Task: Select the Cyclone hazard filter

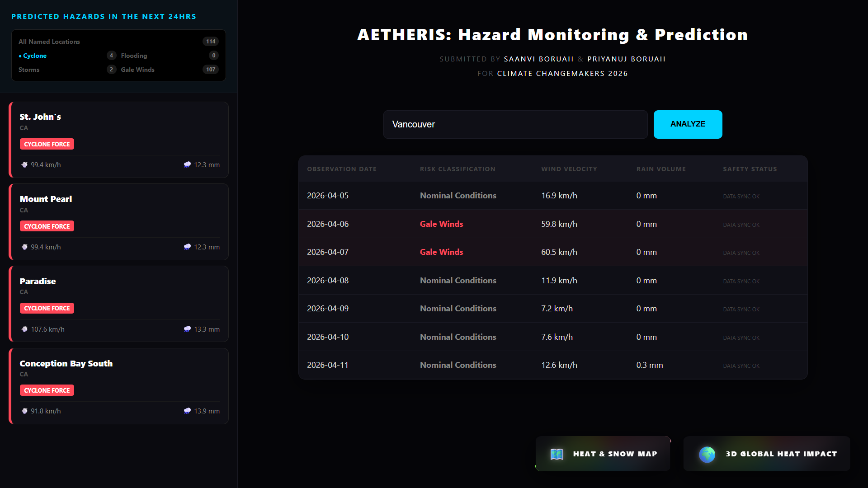Action: pos(35,56)
